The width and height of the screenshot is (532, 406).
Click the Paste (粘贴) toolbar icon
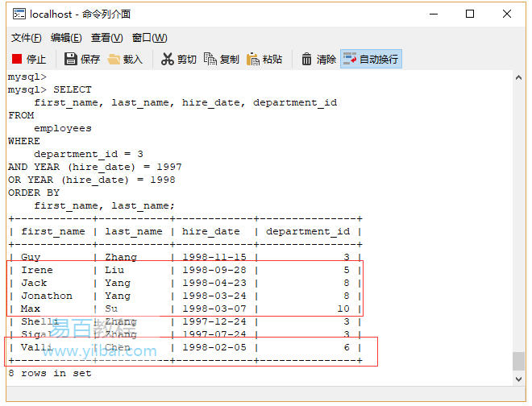[x=253, y=59]
